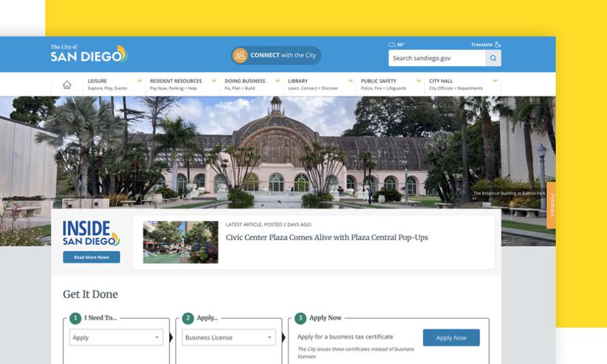Image resolution: width=607 pixels, height=364 pixels.
Task: Click the Translate link
Action: coord(482,44)
